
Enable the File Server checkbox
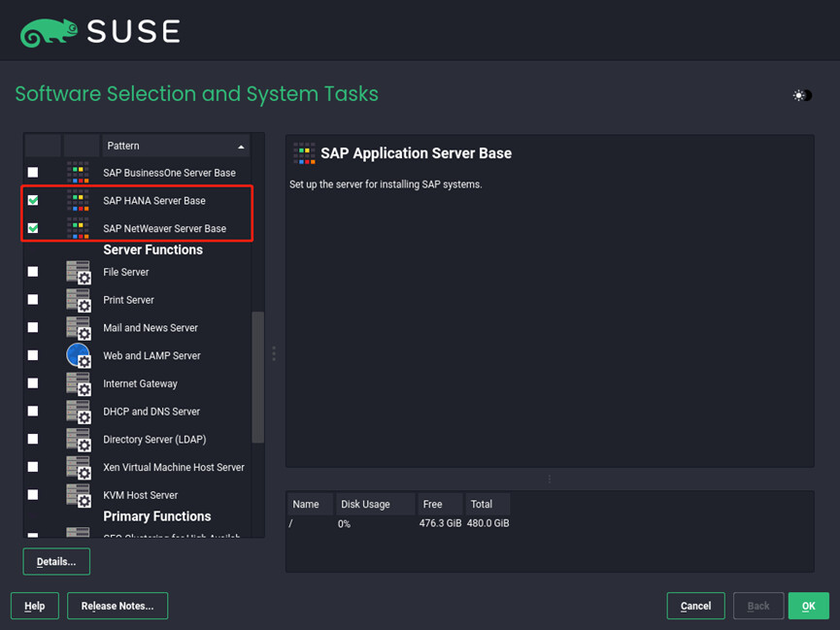(x=33, y=272)
